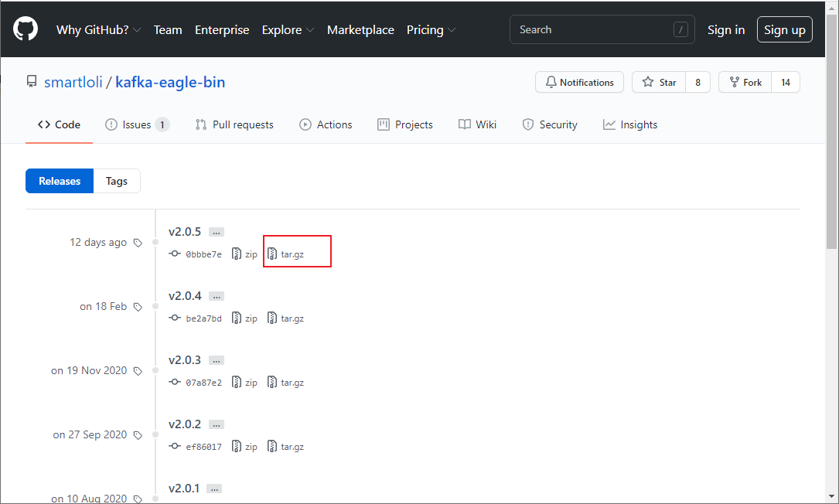Expand the Pricing dropdown menu
Viewport: 839px width, 504px height.
pyautogui.click(x=431, y=30)
